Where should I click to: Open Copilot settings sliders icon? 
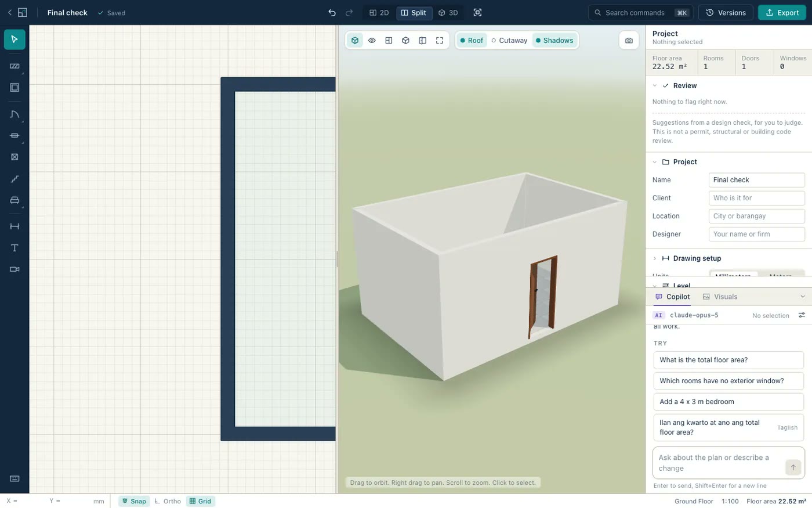point(802,315)
